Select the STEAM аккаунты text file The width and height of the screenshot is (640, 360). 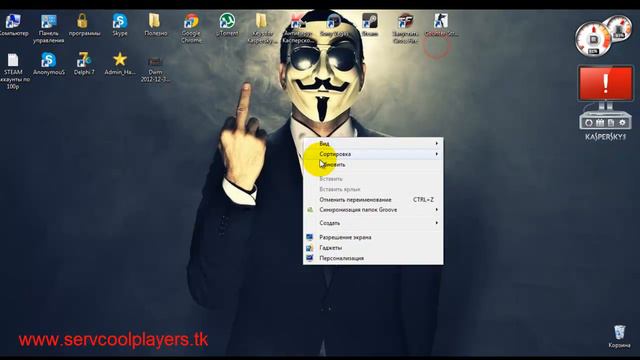pos(13,71)
